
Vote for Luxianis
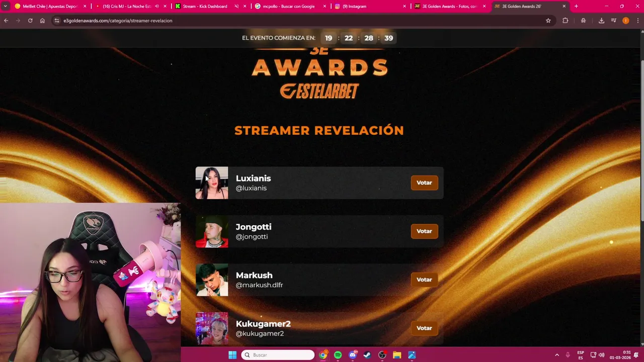point(424,183)
